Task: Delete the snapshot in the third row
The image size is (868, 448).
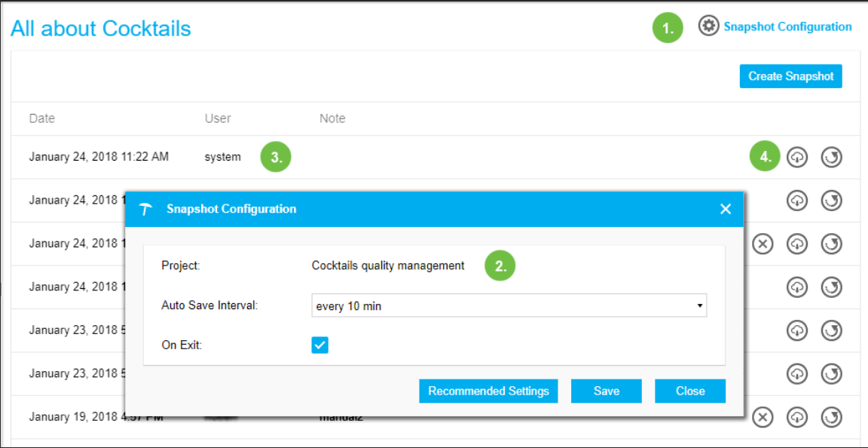Action: (763, 243)
